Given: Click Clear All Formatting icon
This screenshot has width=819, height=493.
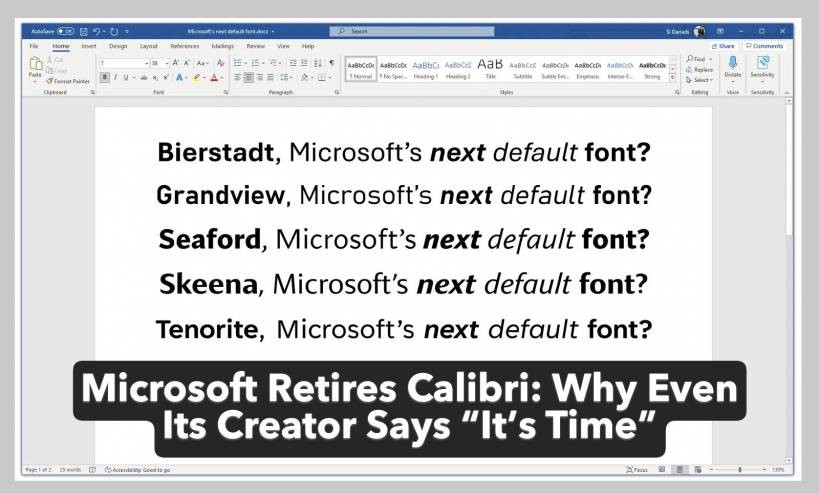Looking at the screenshot, I should click(x=220, y=63).
